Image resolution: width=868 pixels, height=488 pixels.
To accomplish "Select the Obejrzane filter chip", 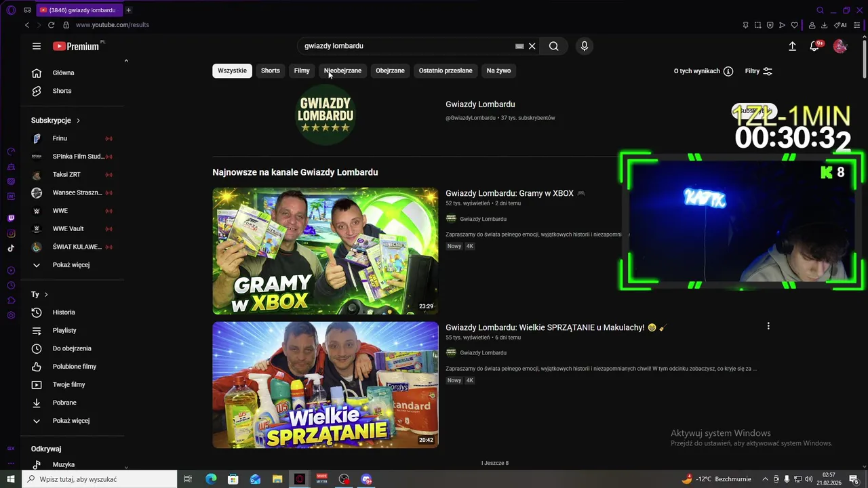I will pos(390,70).
